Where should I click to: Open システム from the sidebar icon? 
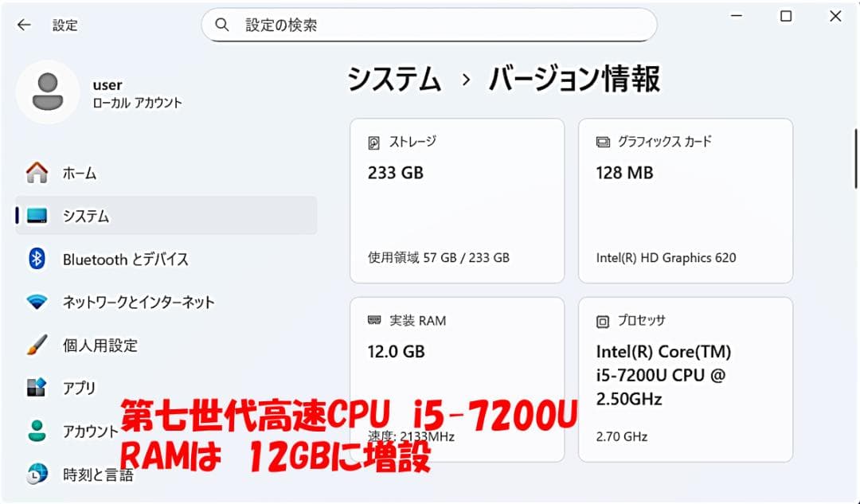click(37, 216)
